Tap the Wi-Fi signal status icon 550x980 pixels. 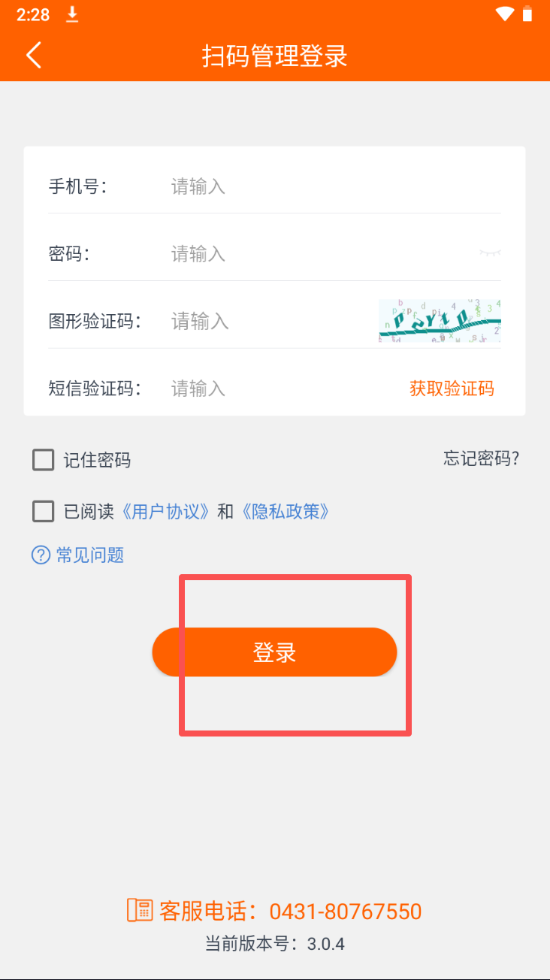505,14
